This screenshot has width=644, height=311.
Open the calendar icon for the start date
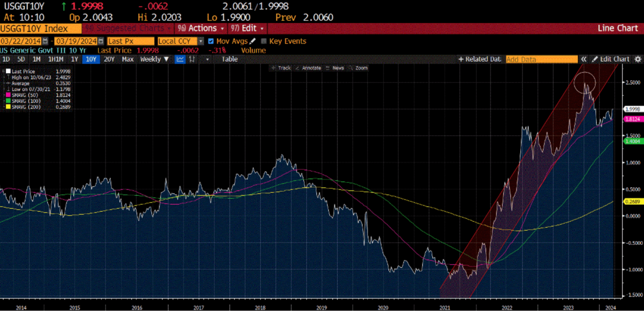45,41
